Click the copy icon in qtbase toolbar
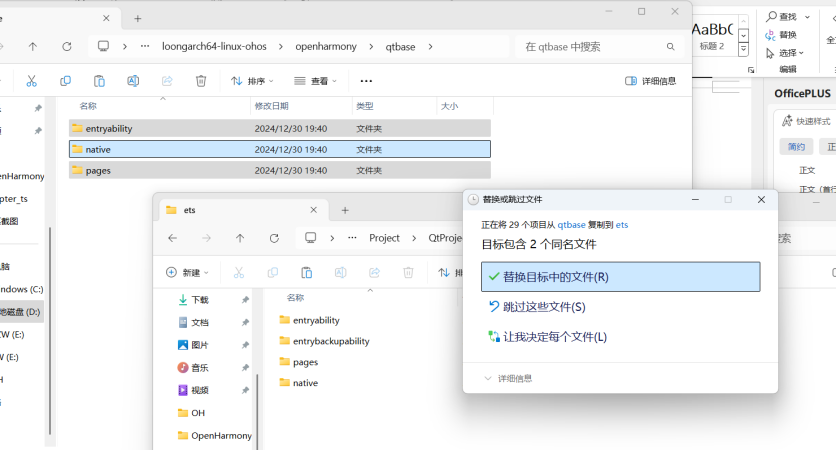Image resolution: width=836 pixels, height=450 pixels. pyautogui.click(x=66, y=81)
